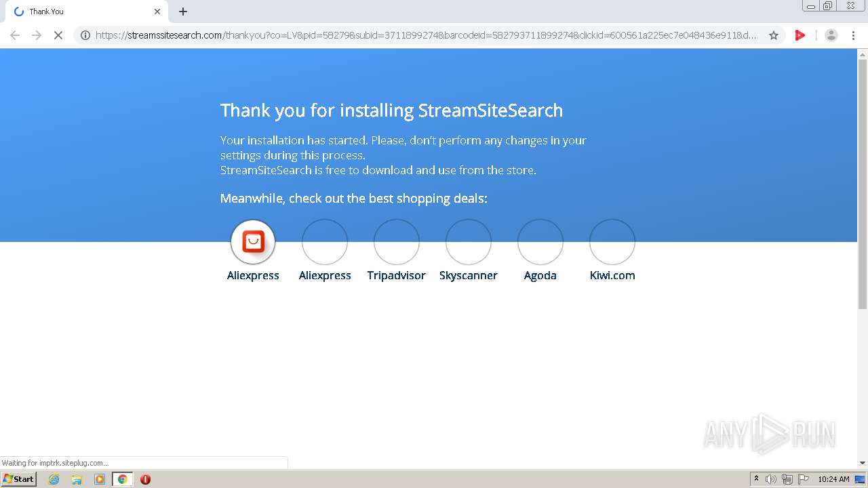Open the Tripadvisor circle icon
This screenshot has width=868, height=488.
pyautogui.click(x=397, y=241)
